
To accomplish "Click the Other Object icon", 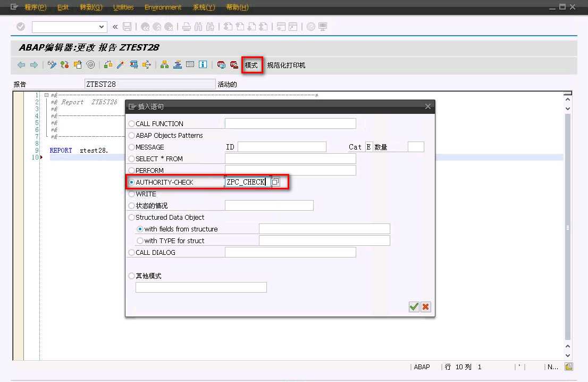I will click(78, 65).
